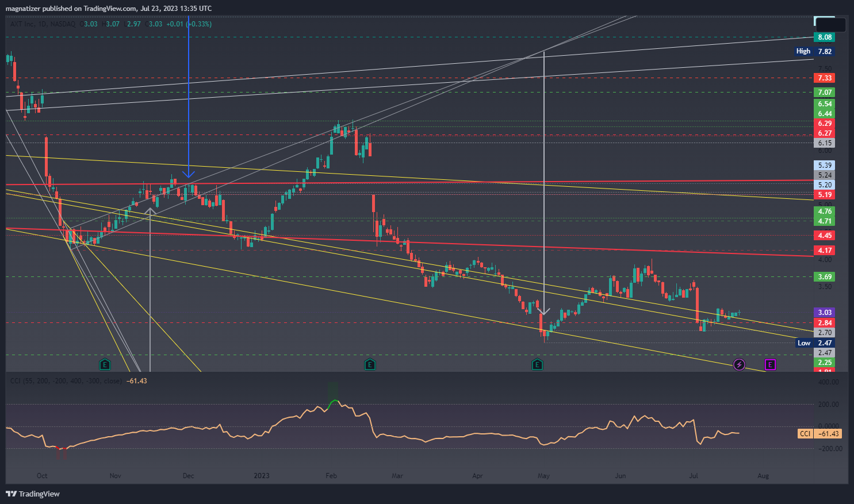Click the AXT Inc symbol title in legend

pos(43,24)
